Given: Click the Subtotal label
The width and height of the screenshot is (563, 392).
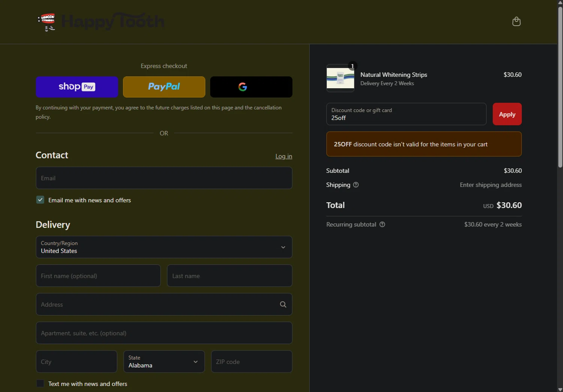Looking at the screenshot, I should [337, 170].
